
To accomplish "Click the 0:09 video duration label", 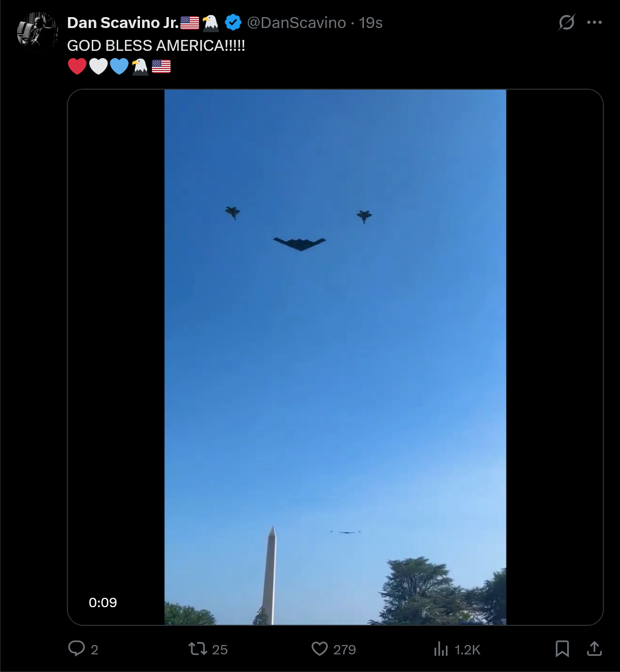I will click(103, 603).
